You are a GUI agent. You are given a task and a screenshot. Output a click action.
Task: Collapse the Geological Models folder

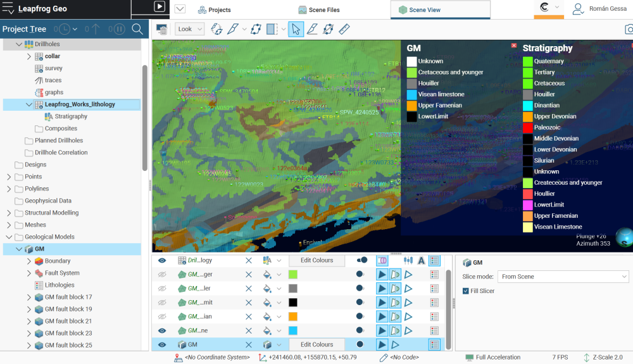9,237
